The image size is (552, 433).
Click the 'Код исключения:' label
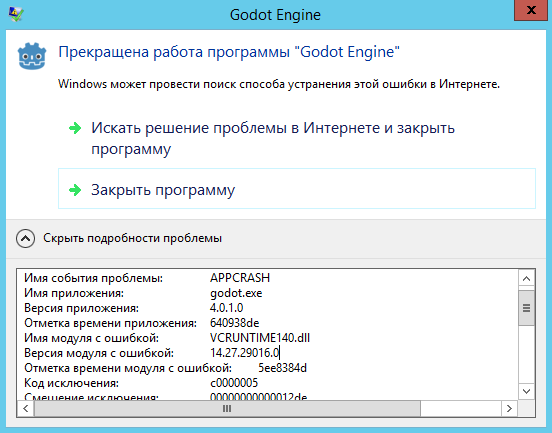(71, 383)
